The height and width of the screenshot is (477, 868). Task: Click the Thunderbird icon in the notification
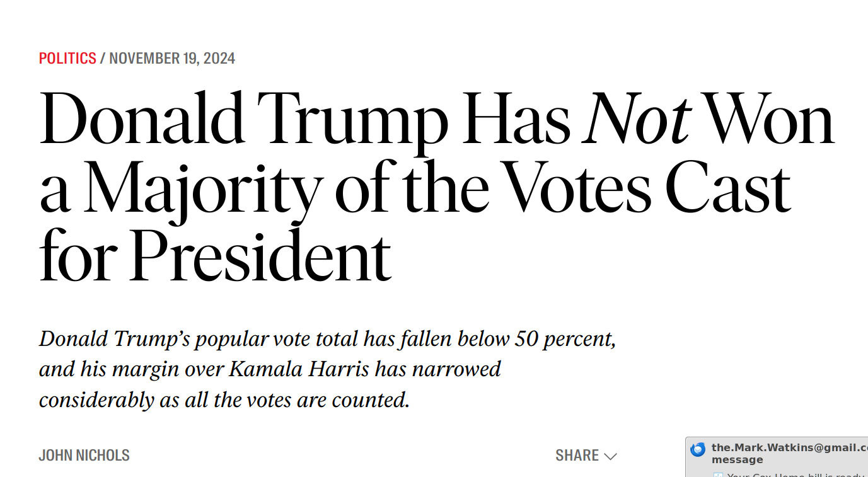coord(698,449)
